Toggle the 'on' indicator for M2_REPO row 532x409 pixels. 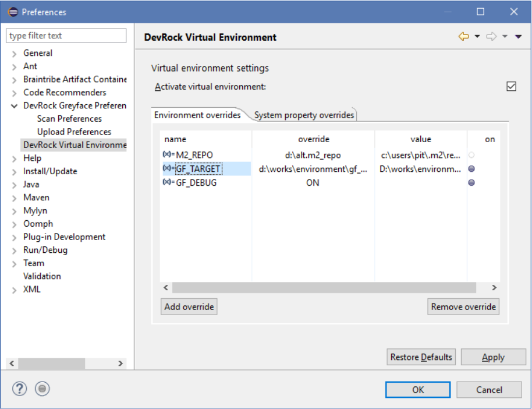pyautogui.click(x=471, y=155)
